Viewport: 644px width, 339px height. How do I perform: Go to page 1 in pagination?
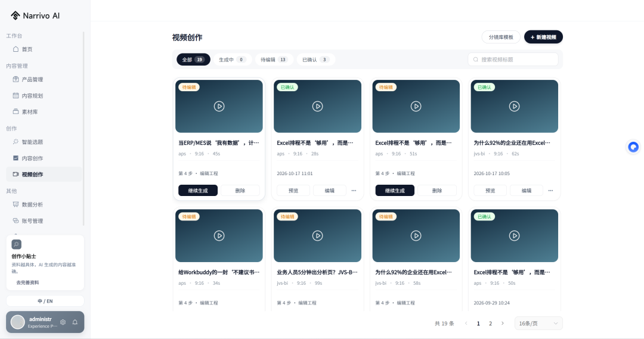(x=478, y=324)
